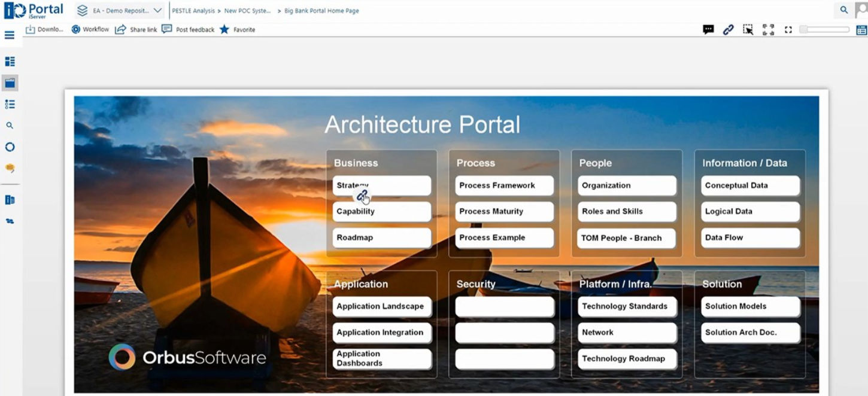868x396 pixels.
Task: Open the Workflow toolbar option
Action: point(90,29)
